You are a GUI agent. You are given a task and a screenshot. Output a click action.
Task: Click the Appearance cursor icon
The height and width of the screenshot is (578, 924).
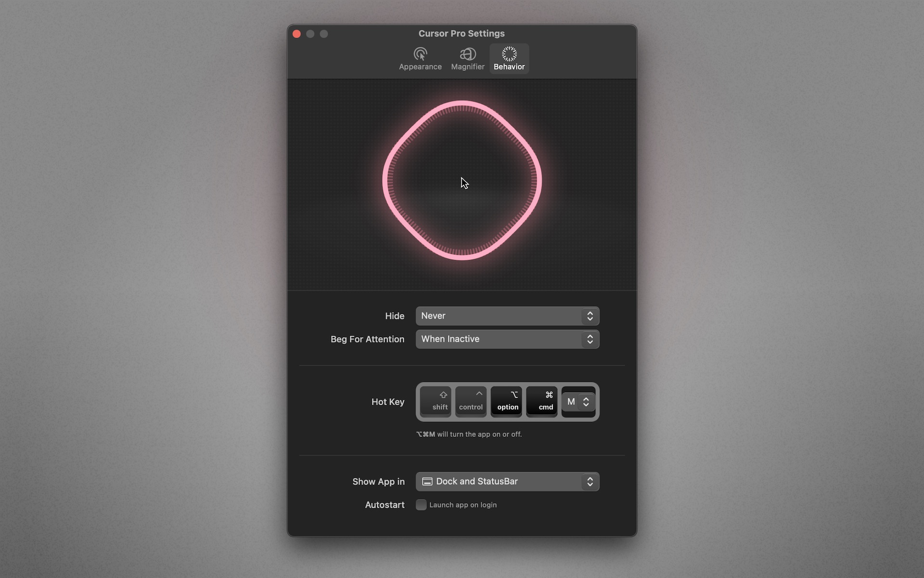pos(420,54)
